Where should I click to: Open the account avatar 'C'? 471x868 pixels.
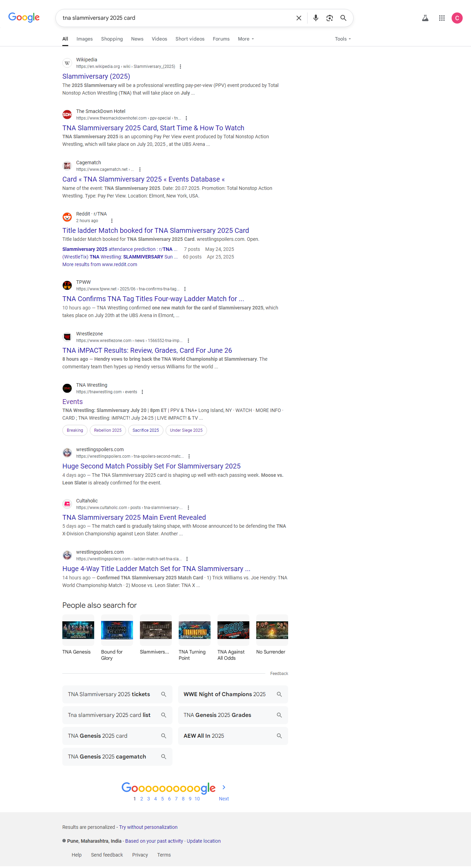point(457,18)
